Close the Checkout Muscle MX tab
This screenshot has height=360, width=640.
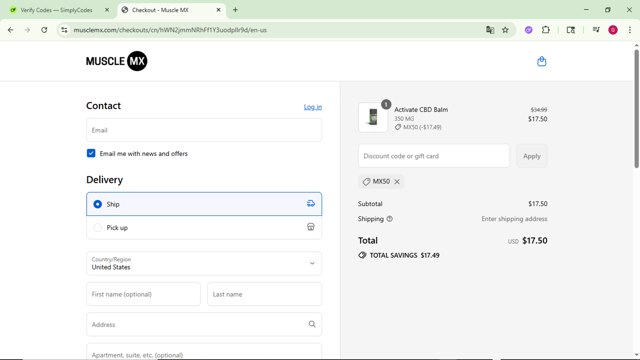coord(218,10)
